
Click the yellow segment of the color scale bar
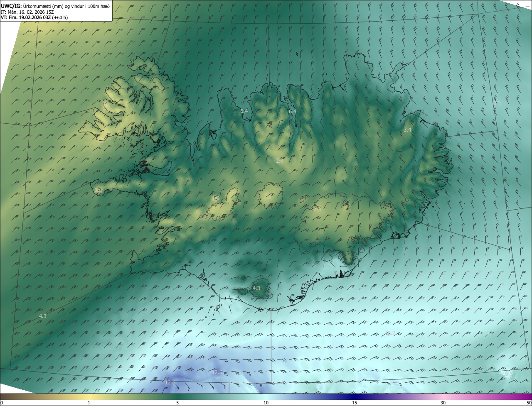click(89, 396)
